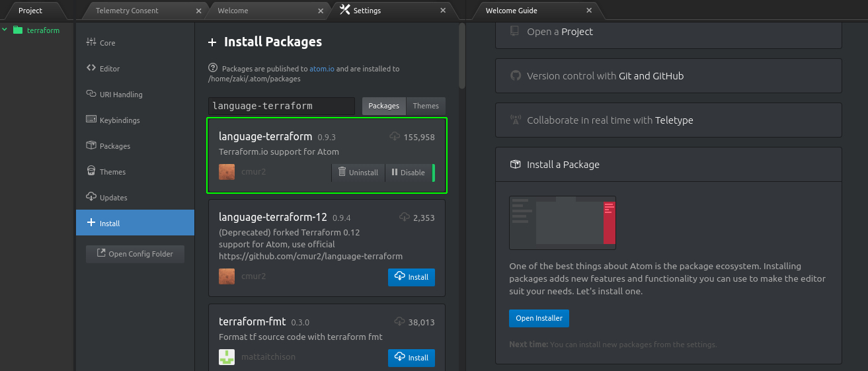Collapse the terraform project folder
Viewport: 868px width, 371px height.
[x=5, y=30]
